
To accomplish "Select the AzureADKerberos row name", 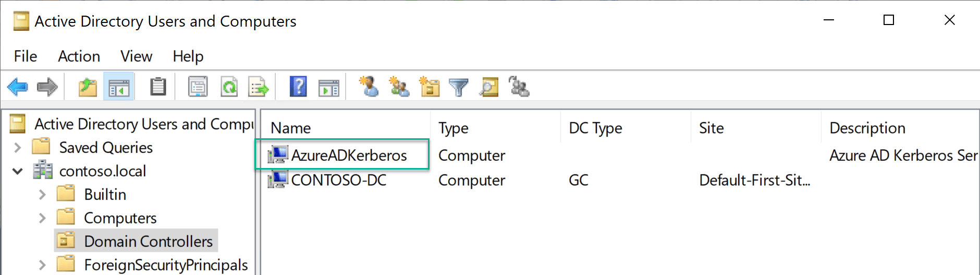I will click(349, 156).
